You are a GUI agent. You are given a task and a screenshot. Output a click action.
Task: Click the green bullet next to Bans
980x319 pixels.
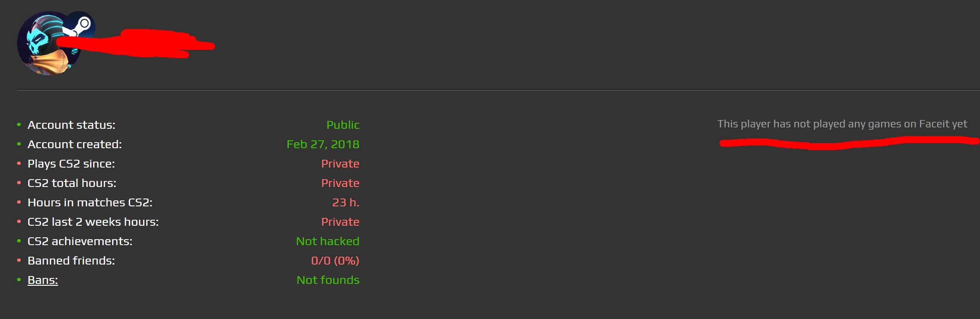19,280
